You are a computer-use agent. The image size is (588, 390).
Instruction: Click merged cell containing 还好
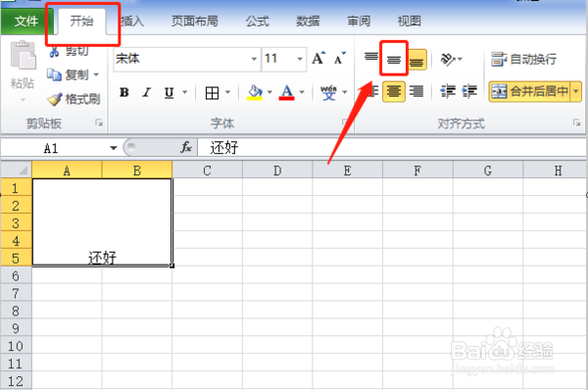pyautogui.click(x=102, y=222)
